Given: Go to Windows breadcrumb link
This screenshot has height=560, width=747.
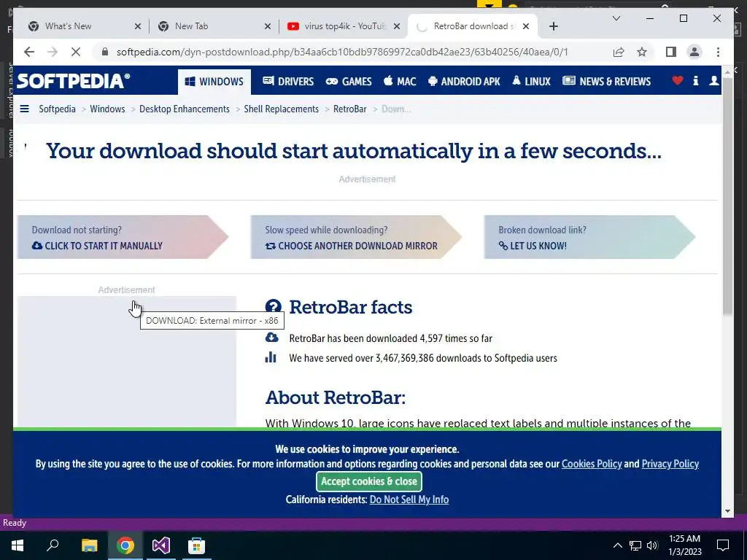Looking at the screenshot, I should click(107, 109).
